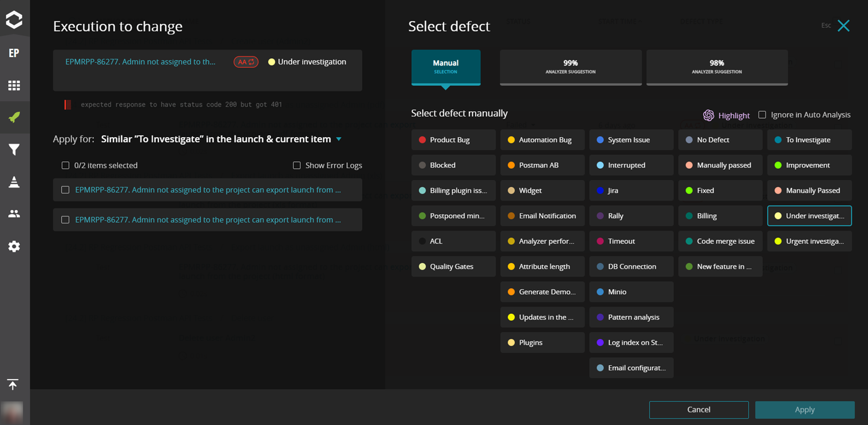Image resolution: width=868 pixels, height=425 pixels.
Task: Pick the Billing plugin issue defect
Action: click(453, 191)
